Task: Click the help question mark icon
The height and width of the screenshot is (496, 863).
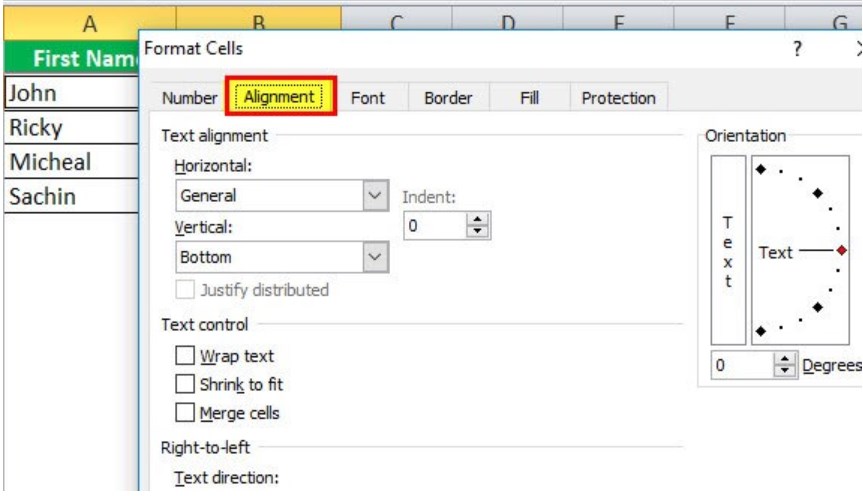Action: [x=798, y=50]
